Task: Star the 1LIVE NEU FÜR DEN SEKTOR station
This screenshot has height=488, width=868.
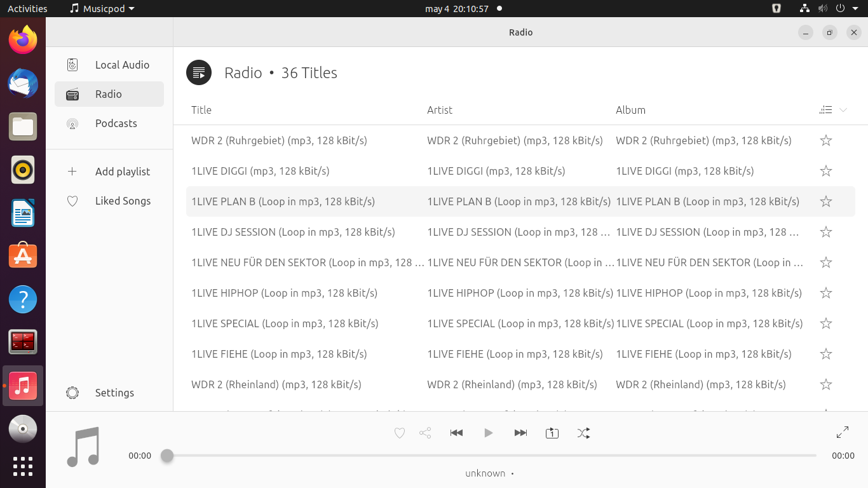Action: (x=826, y=262)
